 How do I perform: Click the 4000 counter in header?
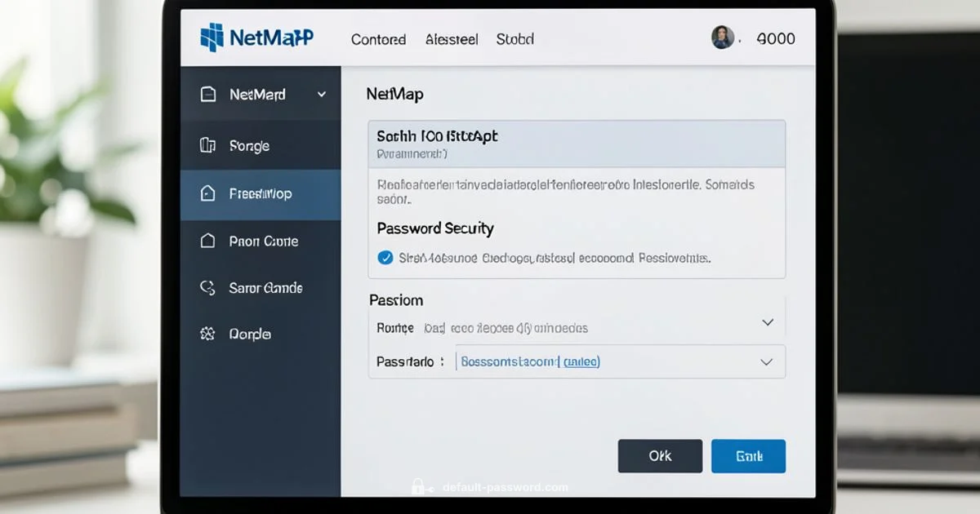[x=775, y=38]
